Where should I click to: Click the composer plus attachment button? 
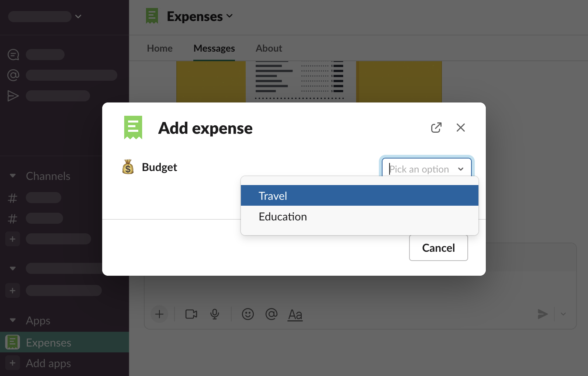159,314
